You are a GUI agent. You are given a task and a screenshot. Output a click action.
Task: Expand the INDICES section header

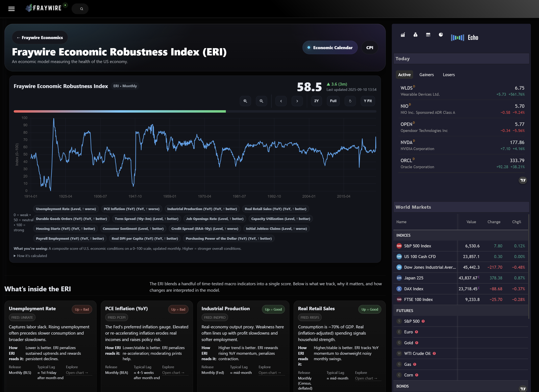403,235
